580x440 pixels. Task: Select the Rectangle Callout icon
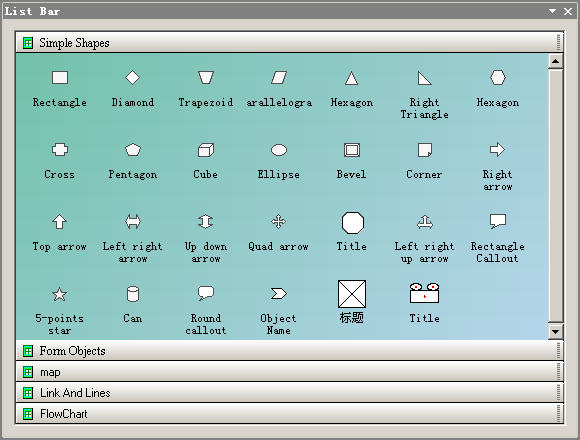tap(498, 221)
